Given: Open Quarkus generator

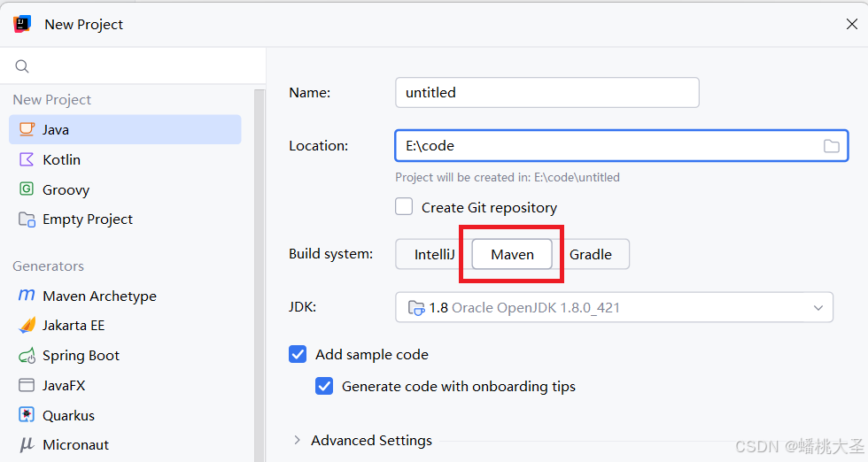Looking at the screenshot, I should coord(125,415).
